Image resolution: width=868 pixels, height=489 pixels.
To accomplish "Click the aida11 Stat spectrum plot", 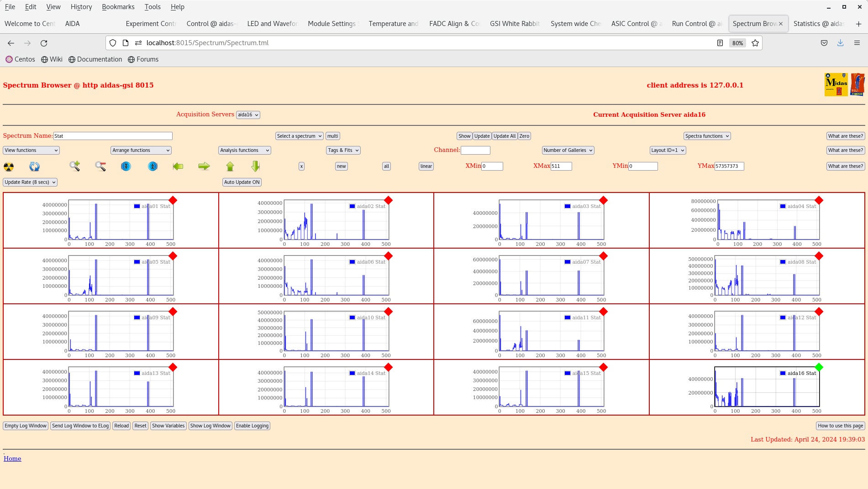I will tap(551, 332).
